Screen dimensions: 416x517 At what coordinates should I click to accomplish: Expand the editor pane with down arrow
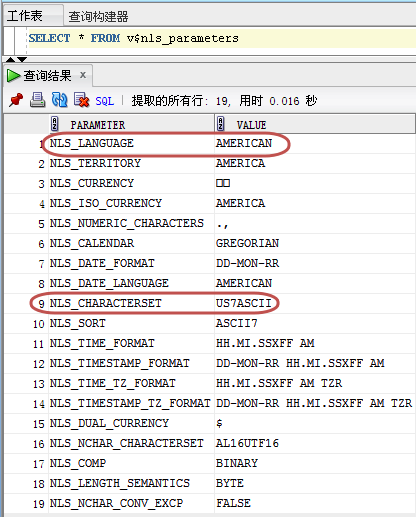pos(22,59)
